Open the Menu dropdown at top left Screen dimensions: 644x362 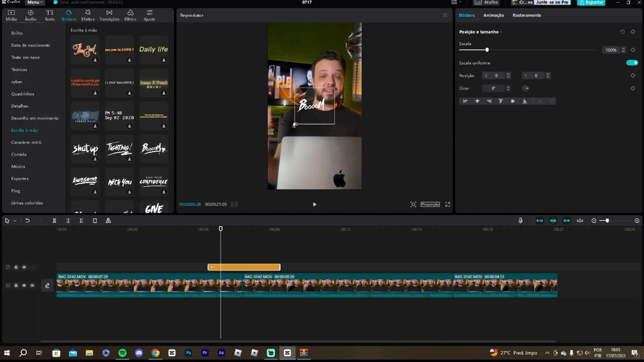click(x=35, y=2)
